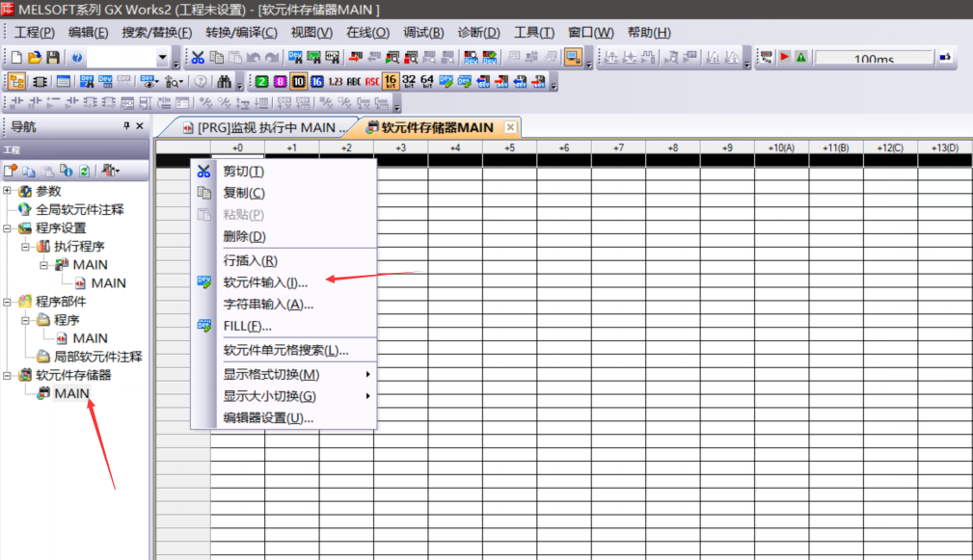Collapse the 程序设置 tree node

point(8,228)
